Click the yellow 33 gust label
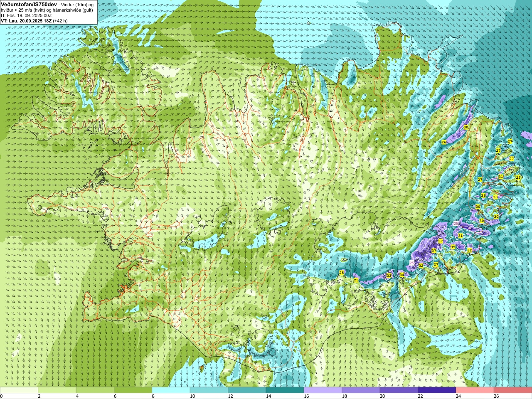This screenshot has height=399, width=532. click(389, 275)
